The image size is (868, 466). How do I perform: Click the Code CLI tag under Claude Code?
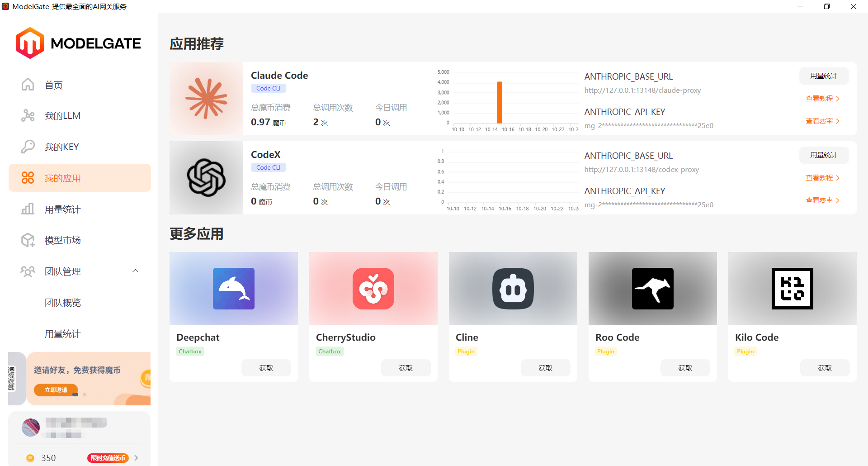point(269,88)
